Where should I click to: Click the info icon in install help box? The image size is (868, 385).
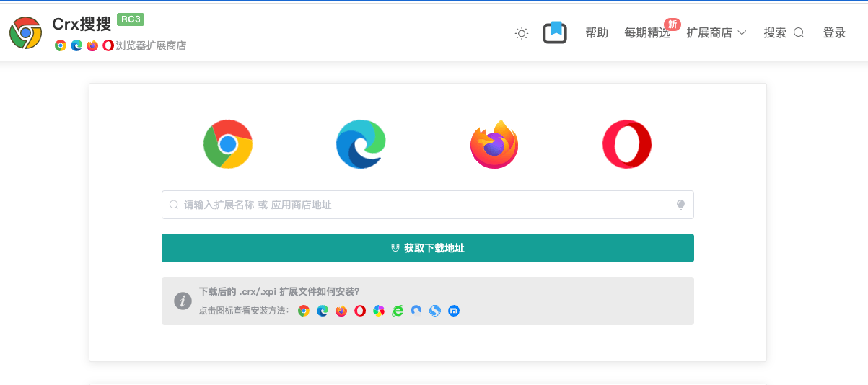pyautogui.click(x=183, y=301)
